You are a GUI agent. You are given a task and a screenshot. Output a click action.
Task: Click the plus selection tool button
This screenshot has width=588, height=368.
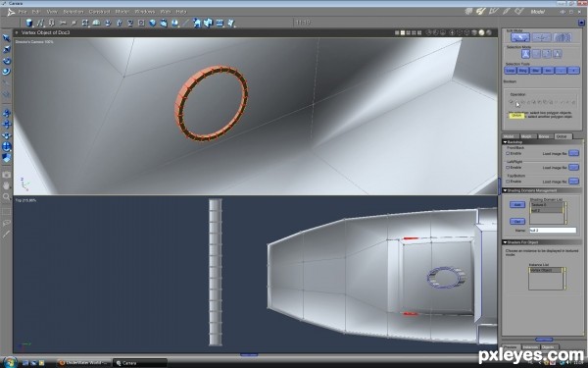573,71
